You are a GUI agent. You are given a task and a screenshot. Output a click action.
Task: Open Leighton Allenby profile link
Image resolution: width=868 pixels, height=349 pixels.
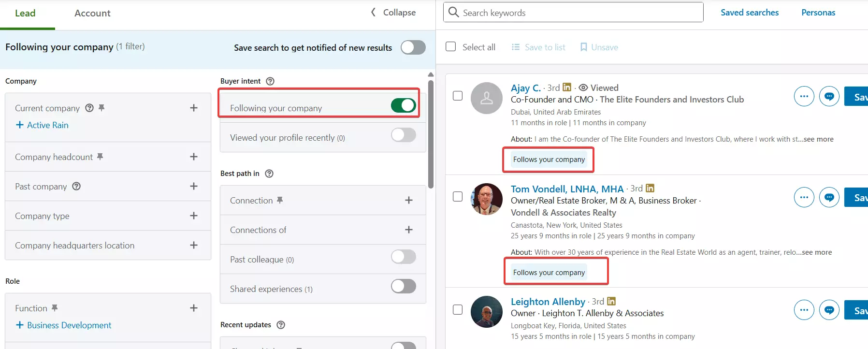(x=548, y=302)
